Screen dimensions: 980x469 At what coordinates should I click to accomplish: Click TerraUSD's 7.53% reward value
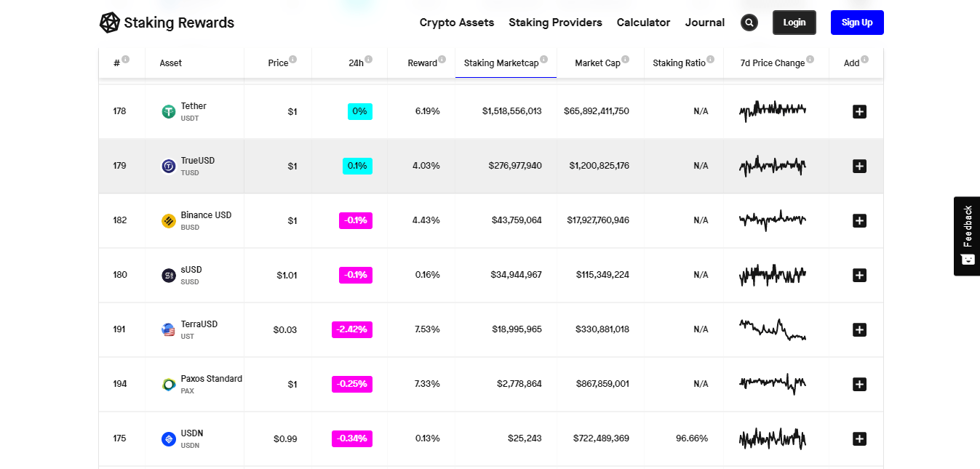427,329
